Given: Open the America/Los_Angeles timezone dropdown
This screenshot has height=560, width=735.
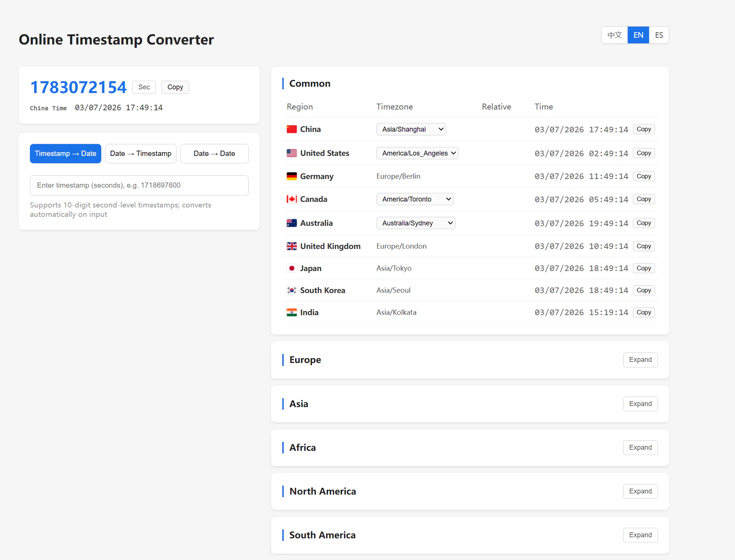Looking at the screenshot, I should click(x=417, y=153).
